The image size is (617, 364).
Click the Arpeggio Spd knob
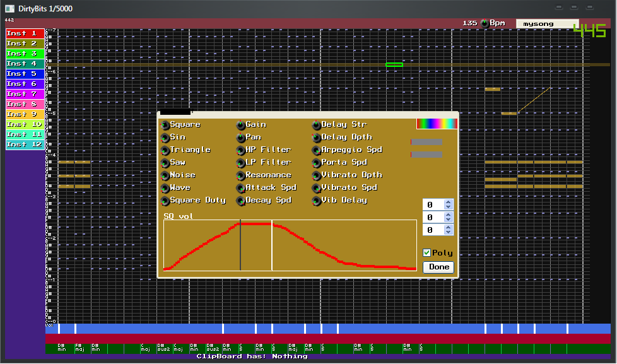pyautogui.click(x=316, y=150)
